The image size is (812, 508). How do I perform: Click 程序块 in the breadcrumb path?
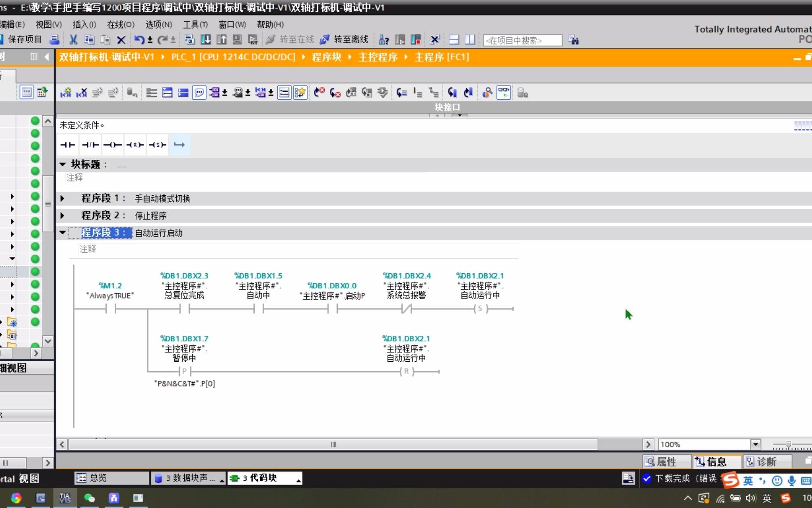pyautogui.click(x=327, y=57)
